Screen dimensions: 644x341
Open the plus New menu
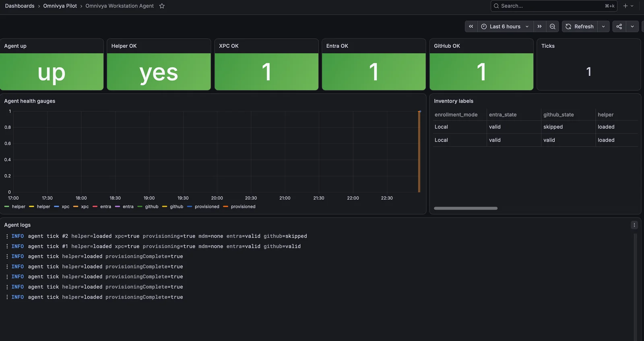[x=628, y=6]
